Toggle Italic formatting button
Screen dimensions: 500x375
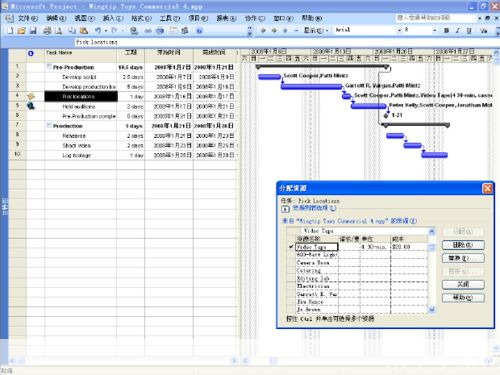[458, 30]
